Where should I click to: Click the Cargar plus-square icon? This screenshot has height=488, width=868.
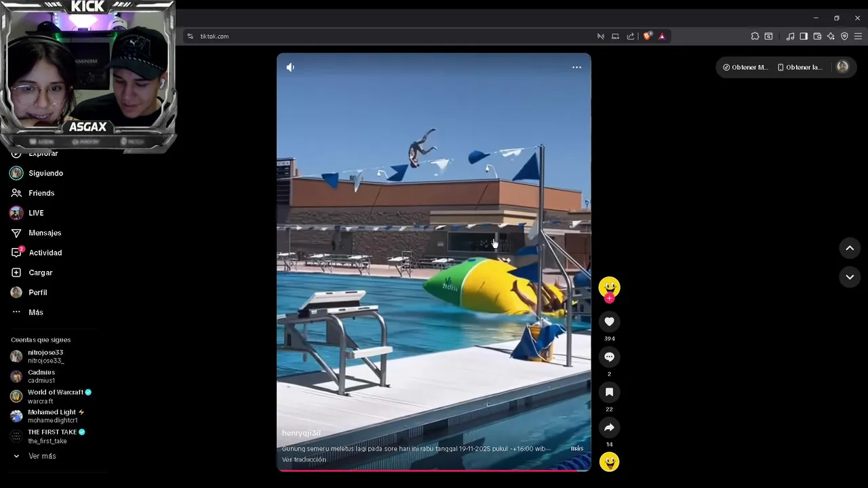(16, 272)
